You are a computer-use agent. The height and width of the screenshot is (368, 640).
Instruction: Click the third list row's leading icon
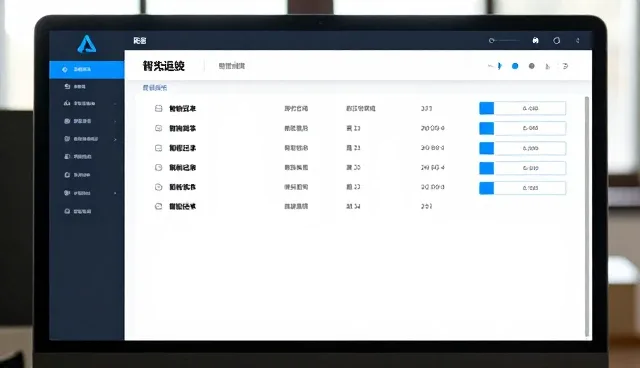158,148
